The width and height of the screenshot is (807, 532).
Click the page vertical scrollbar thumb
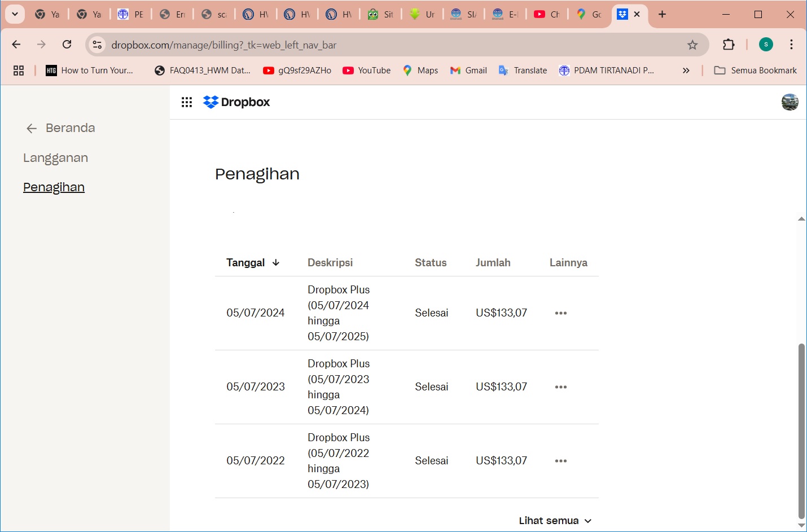801,431
